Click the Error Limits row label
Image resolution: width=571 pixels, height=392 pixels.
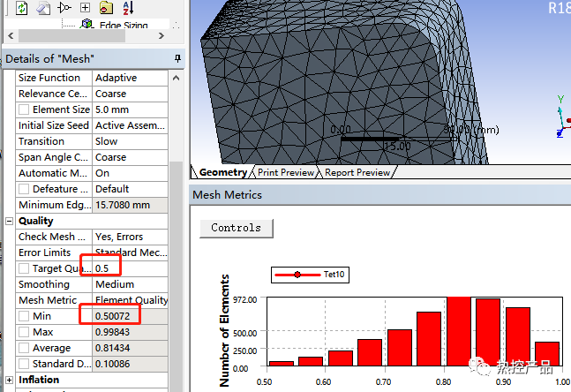[44, 253]
